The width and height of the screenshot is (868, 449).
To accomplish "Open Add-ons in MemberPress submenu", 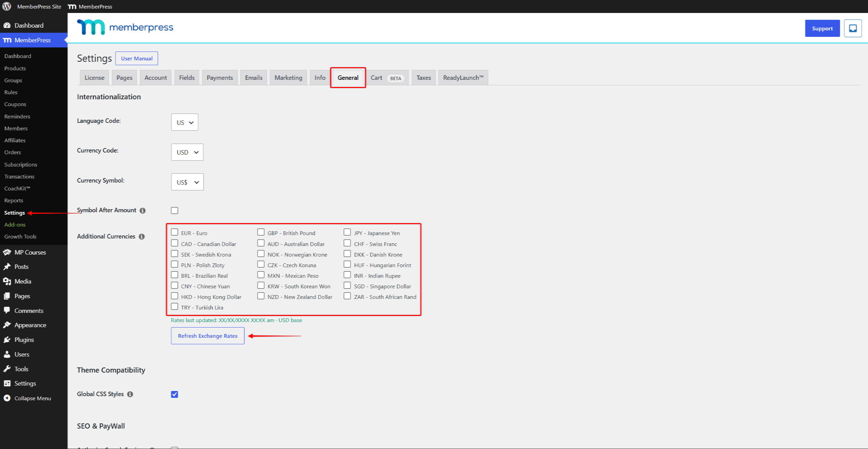I will coord(15,224).
